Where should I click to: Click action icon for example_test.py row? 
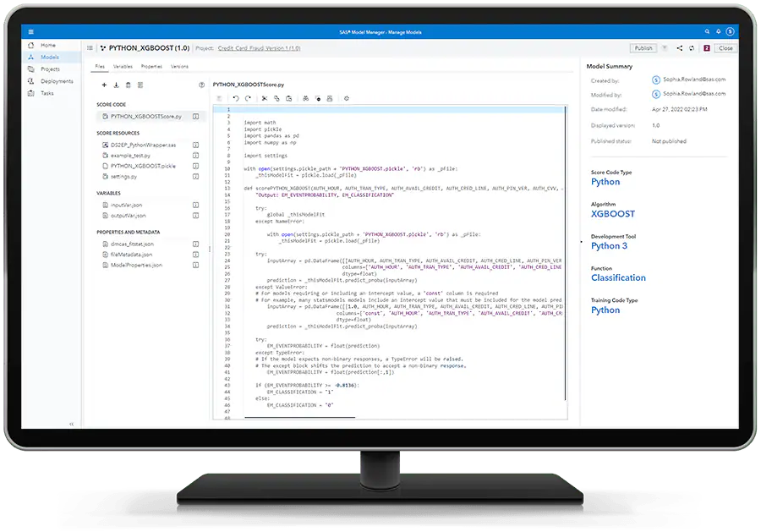pyautogui.click(x=195, y=156)
